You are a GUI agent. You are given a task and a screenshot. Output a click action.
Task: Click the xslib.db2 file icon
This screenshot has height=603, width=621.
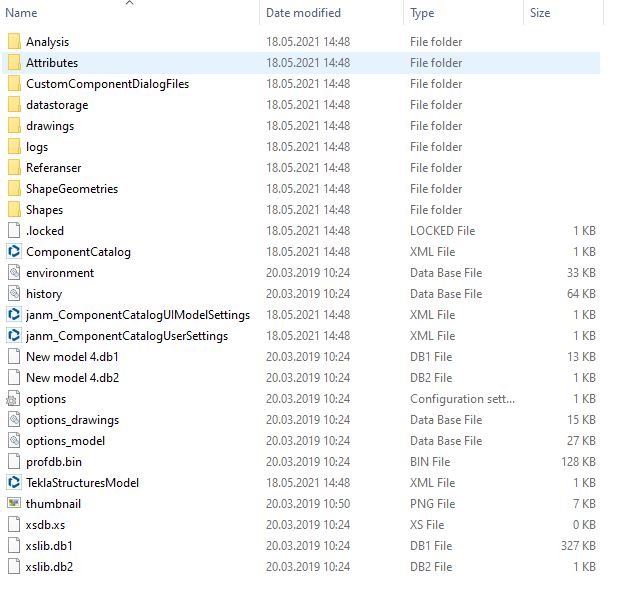[x=14, y=566]
